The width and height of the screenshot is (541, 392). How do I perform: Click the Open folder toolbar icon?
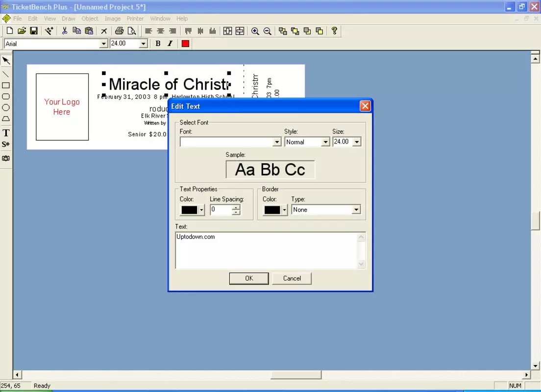[x=22, y=31]
